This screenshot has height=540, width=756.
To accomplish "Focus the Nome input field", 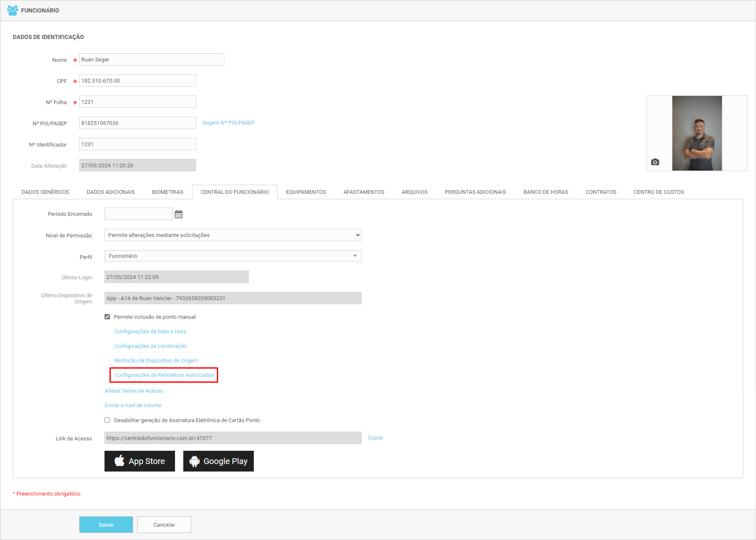I will [151, 60].
